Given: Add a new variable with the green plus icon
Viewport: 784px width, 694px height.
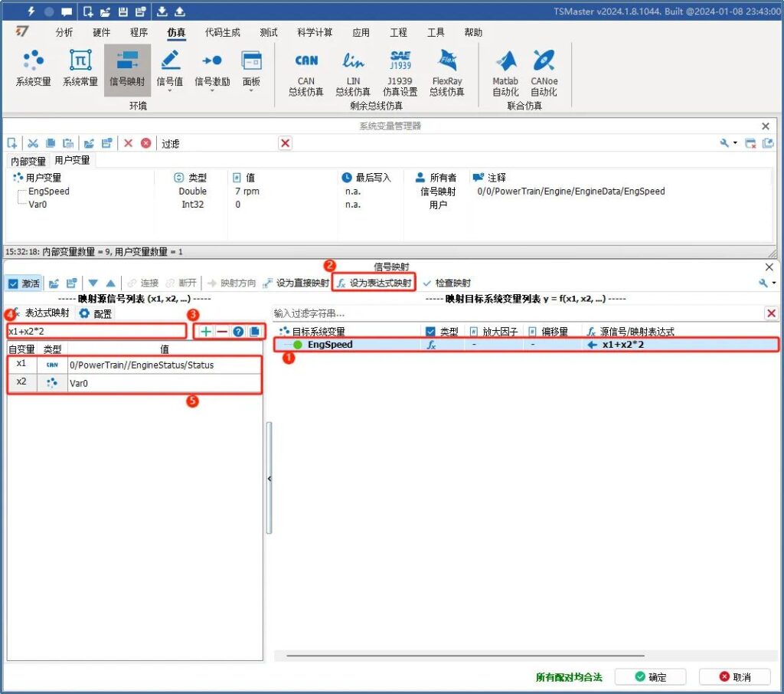Looking at the screenshot, I should [204, 331].
